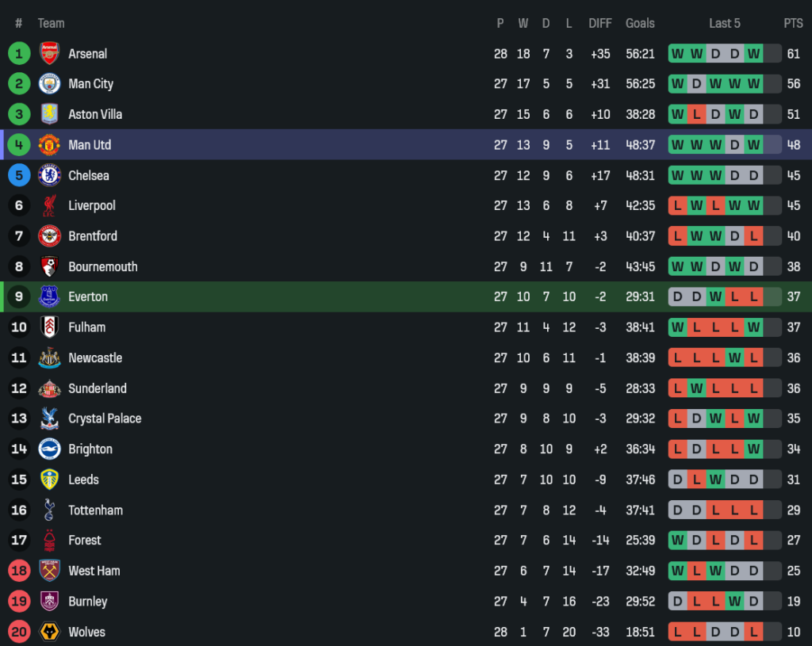Click the DIFF column header

pyautogui.click(x=600, y=23)
